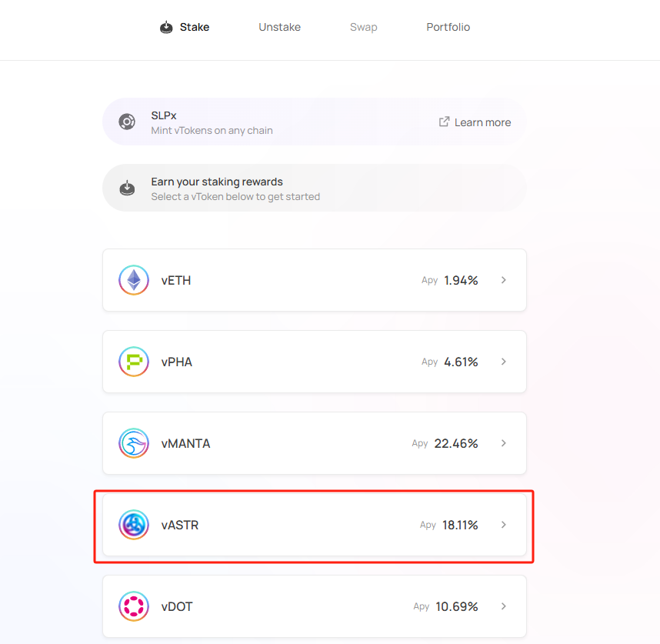Expand the vETH row chevron
This screenshot has width=660, height=644.
point(503,280)
